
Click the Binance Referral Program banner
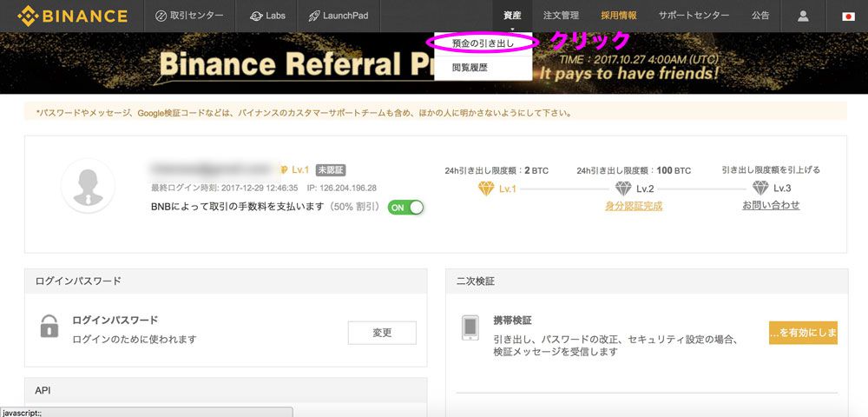click(434, 63)
